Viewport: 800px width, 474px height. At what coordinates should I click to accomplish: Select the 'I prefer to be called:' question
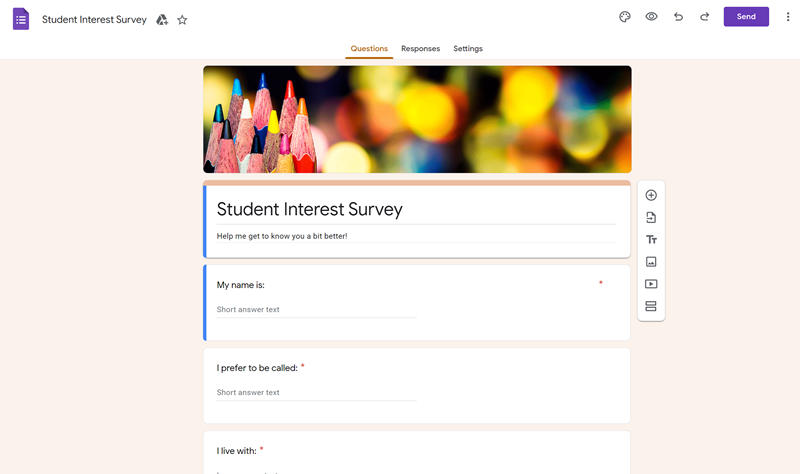pos(417,386)
